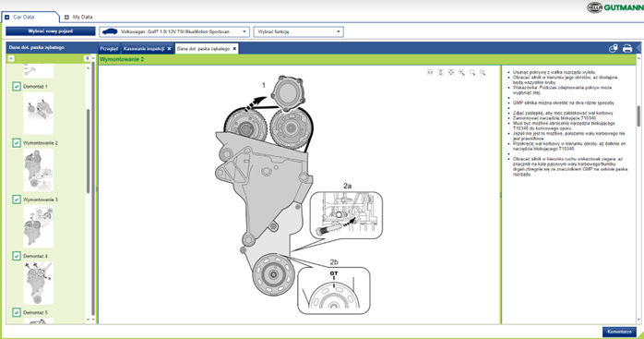The width and height of the screenshot is (644, 339).
Task: Click the scroll-down arrow of steps list
Action: click(88, 320)
